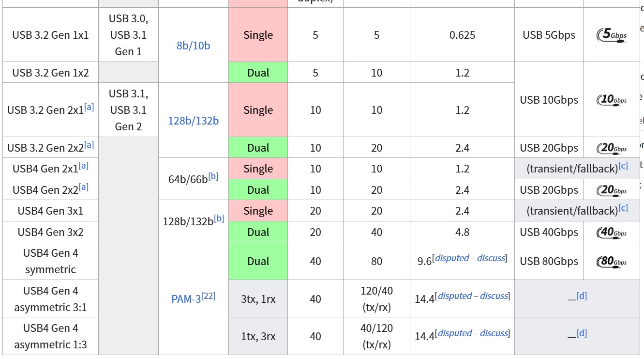The height and width of the screenshot is (359, 644).
Task: Open the 8b/10b encoding link
Action: (x=194, y=46)
